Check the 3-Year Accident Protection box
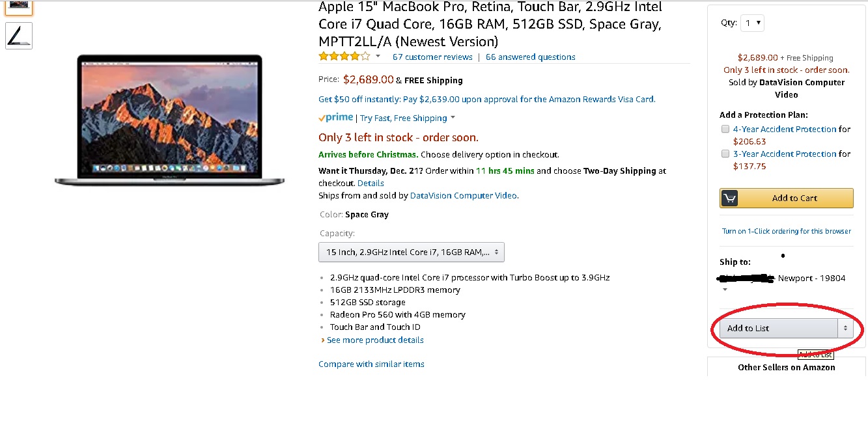868x421 pixels. tap(725, 154)
